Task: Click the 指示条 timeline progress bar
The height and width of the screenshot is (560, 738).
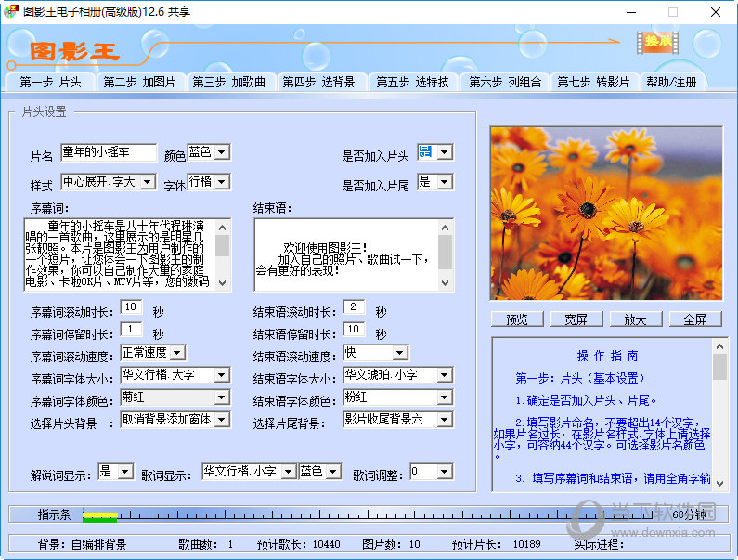Action: pos(371,514)
